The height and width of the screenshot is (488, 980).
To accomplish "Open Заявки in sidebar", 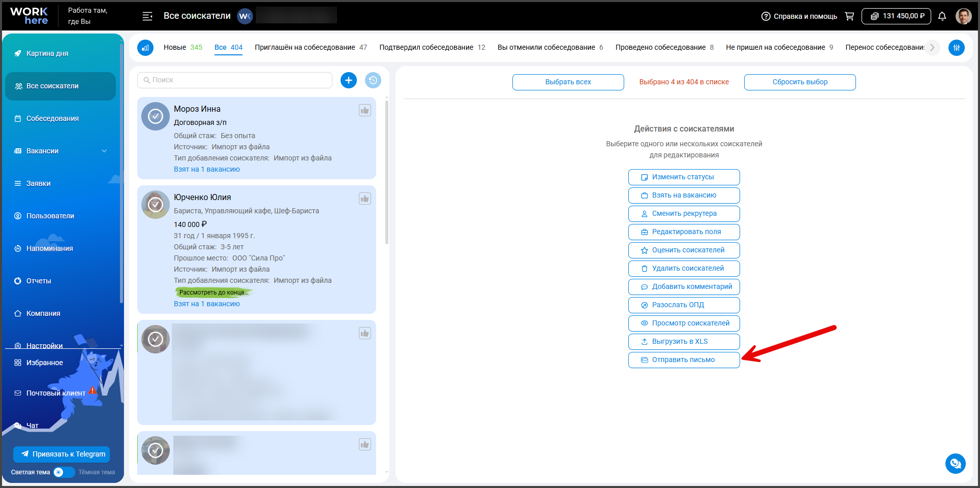I will pos(60,183).
